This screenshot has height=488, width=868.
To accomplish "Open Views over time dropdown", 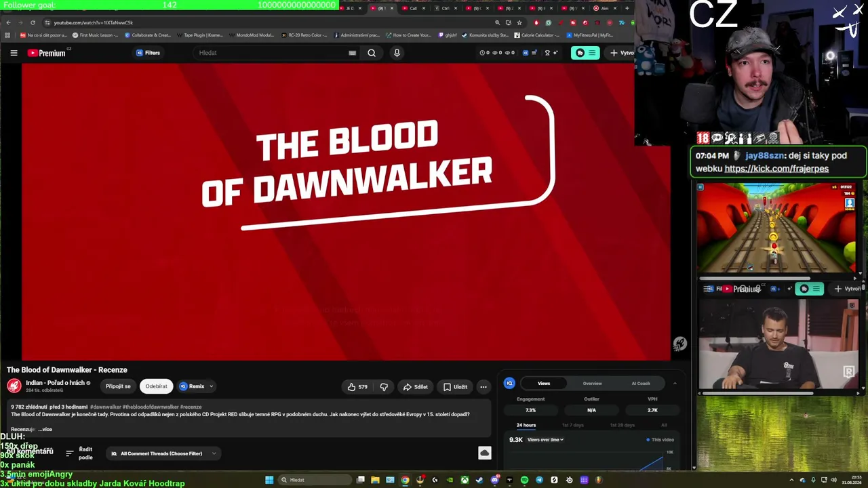I will click(x=545, y=440).
